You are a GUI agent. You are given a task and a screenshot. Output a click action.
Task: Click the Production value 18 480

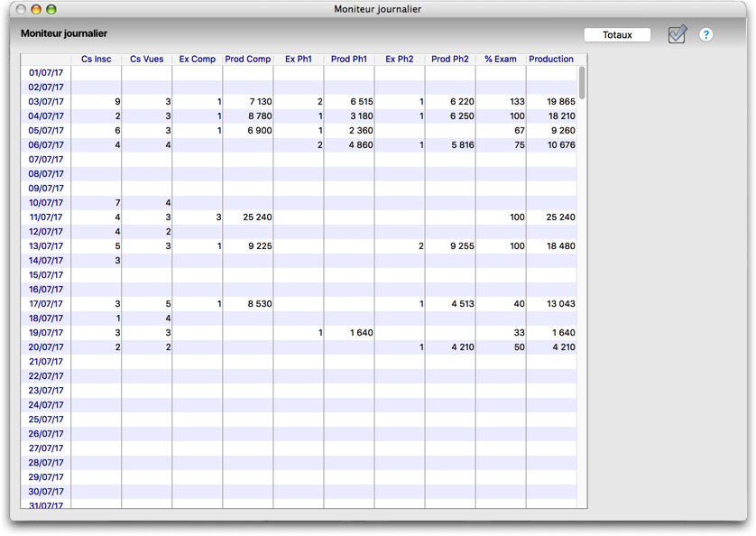click(561, 246)
